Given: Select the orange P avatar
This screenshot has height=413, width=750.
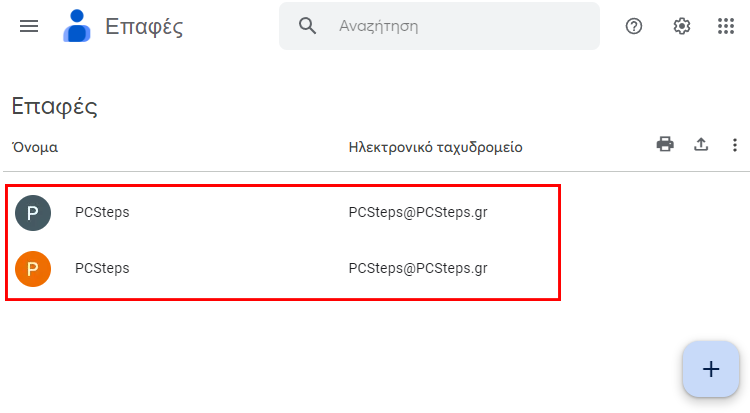Looking at the screenshot, I should pyautogui.click(x=33, y=269).
